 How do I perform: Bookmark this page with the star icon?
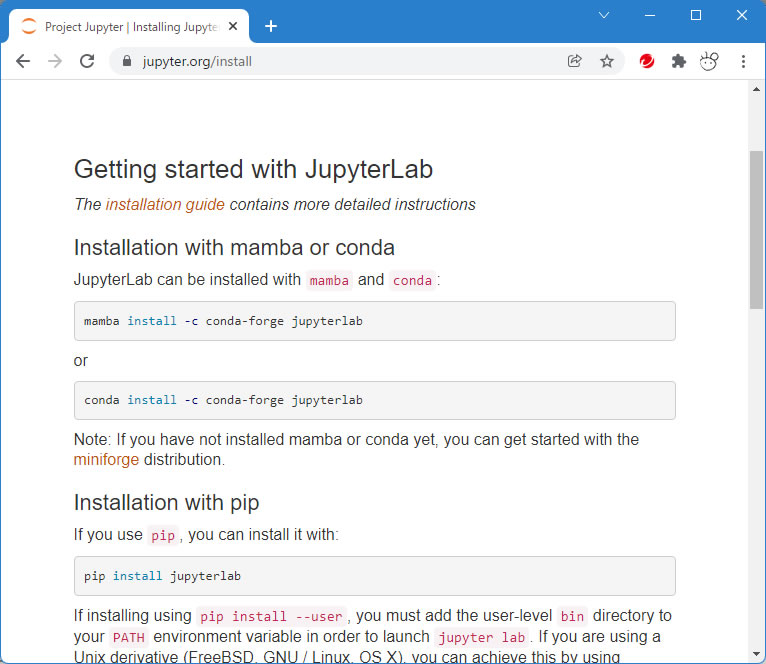pos(606,61)
